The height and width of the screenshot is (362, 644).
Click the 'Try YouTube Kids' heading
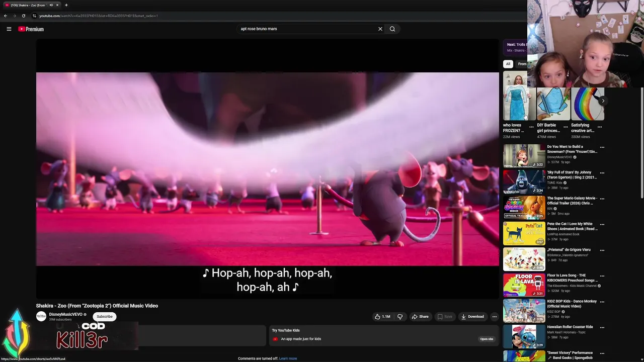[286, 330]
